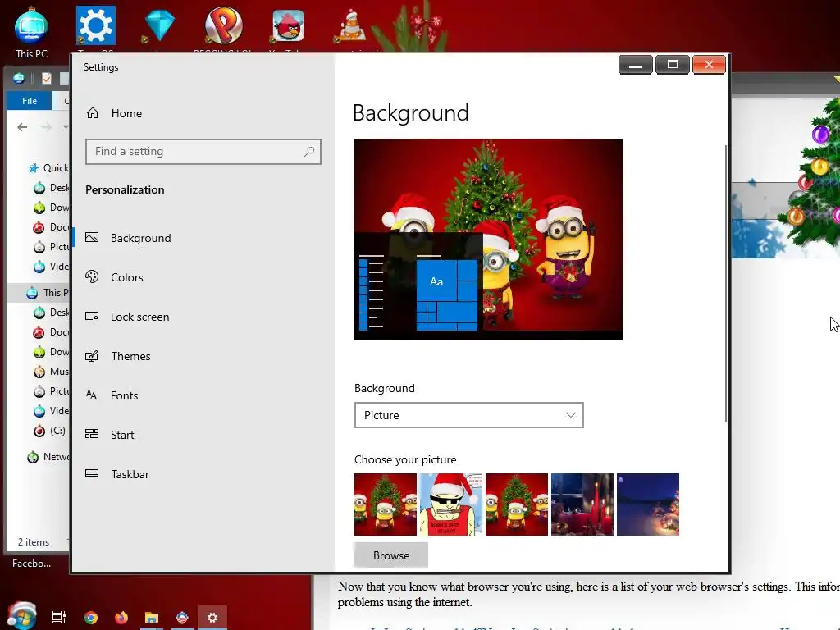Select Music folder in Explorer tree
Viewport: 840px width, 630px height.
51,372
